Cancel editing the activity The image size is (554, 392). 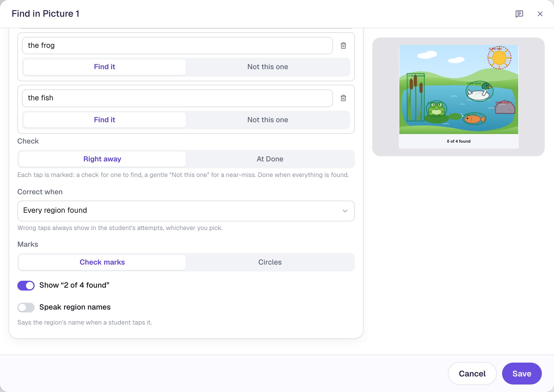tap(472, 374)
